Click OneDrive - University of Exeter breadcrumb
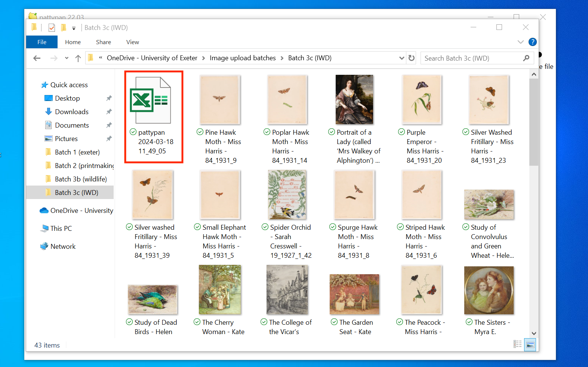The image size is (588, 367). pyautogui.click(x=152, y=58)
